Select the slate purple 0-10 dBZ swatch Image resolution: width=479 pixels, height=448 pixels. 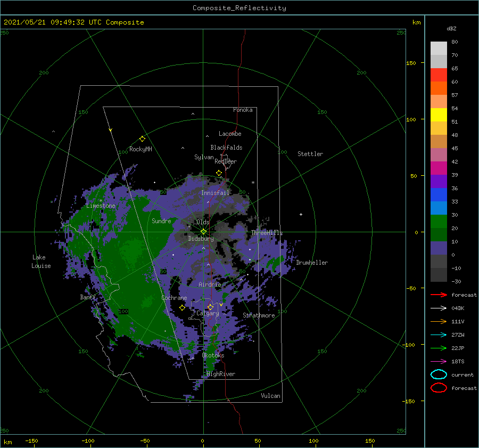[x=439, y=248]
